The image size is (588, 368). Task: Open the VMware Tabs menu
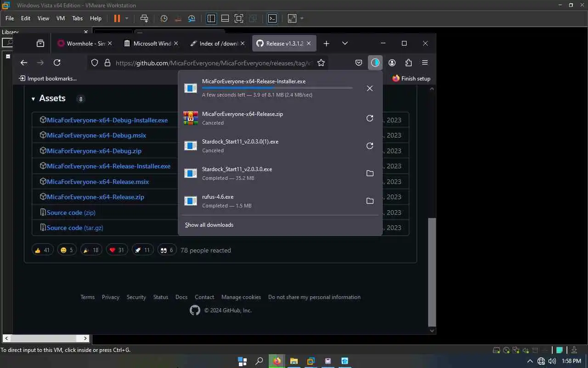[77, 18]
